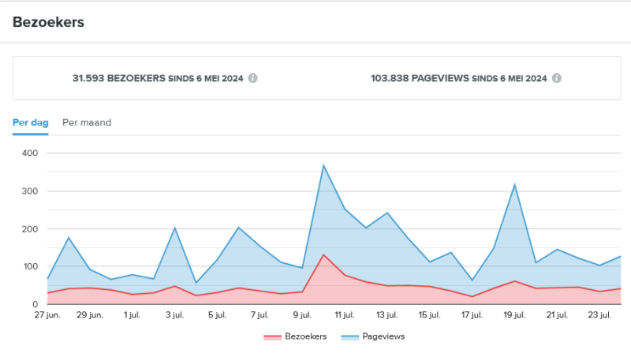Click the '11 jul.' axis label
This screenshot has width=631, height=364.
tap(345, 315)
